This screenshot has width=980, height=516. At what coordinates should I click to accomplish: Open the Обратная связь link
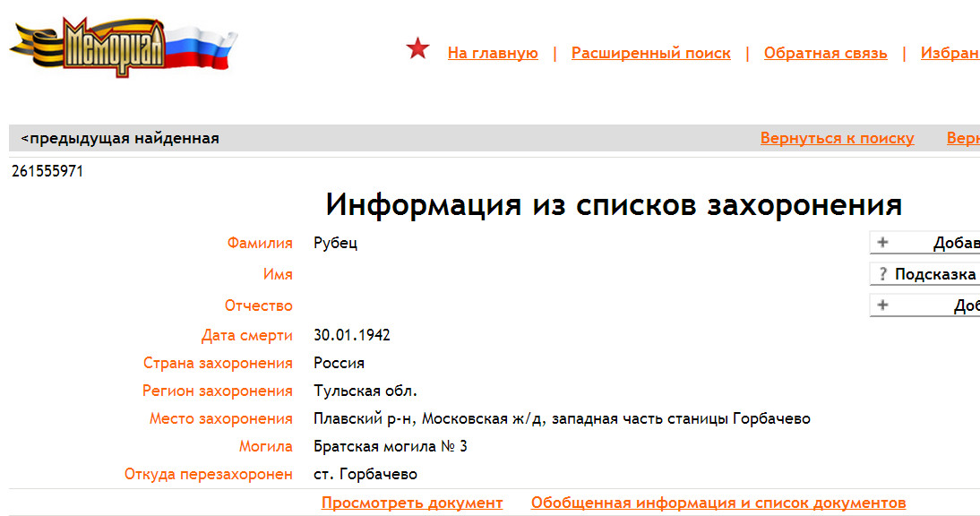point(825,53)
